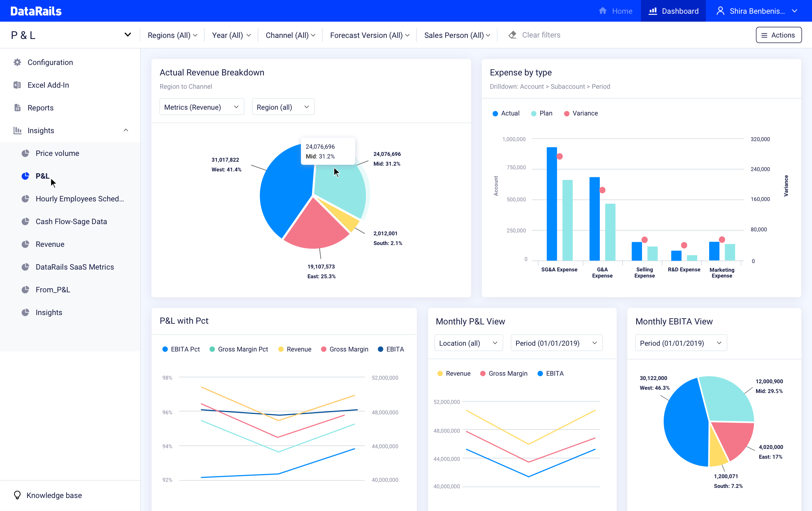Open the Regions (All) filter dropdown

tap(173, 35)
